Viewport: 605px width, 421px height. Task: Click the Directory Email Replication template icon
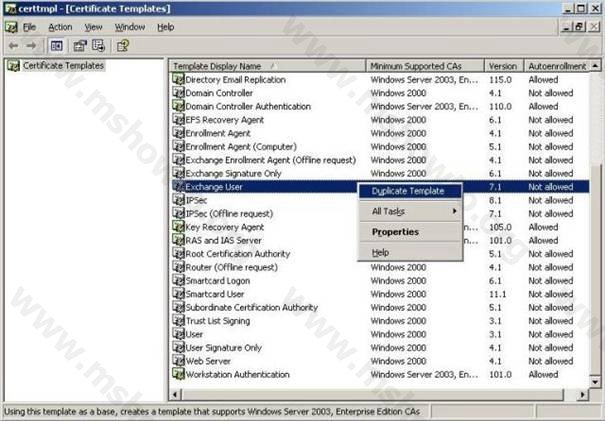click(178, 79)
